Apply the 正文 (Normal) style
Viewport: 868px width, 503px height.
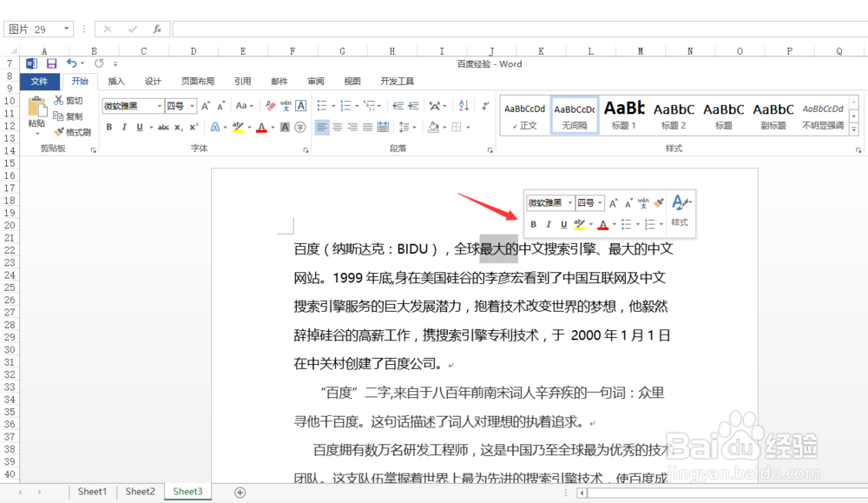[x=525, y=116]
